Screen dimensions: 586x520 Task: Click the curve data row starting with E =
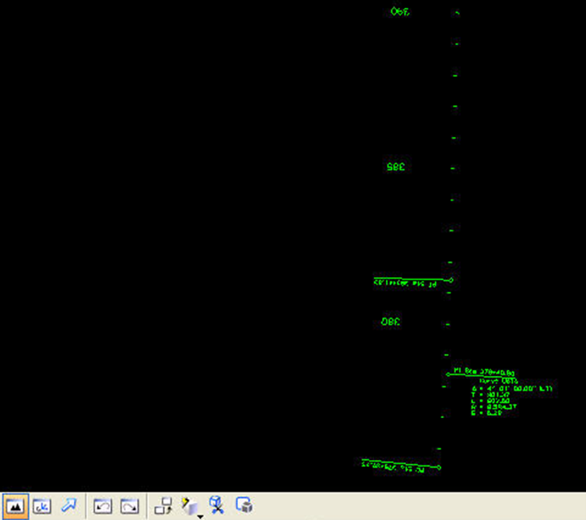(x=487, y=413)
